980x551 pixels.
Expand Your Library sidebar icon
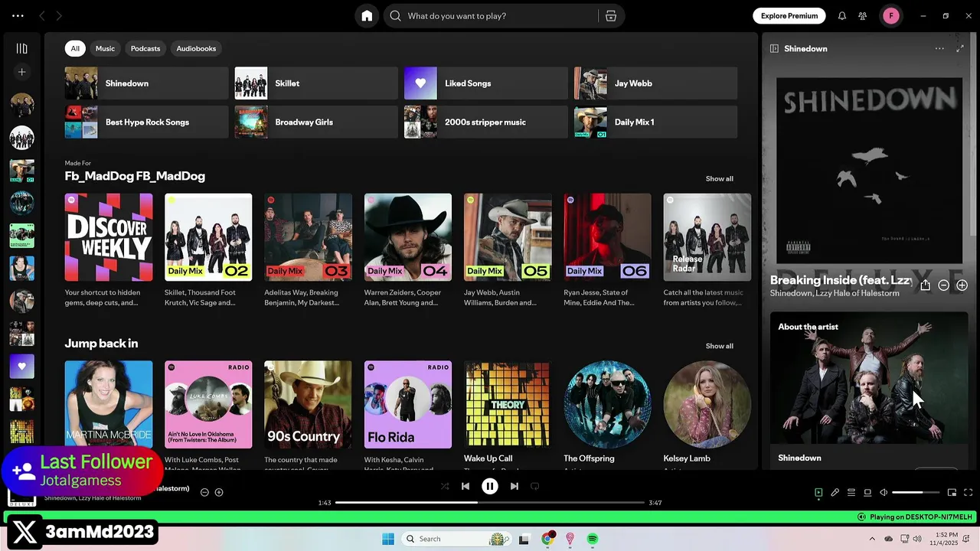(21, 48)
